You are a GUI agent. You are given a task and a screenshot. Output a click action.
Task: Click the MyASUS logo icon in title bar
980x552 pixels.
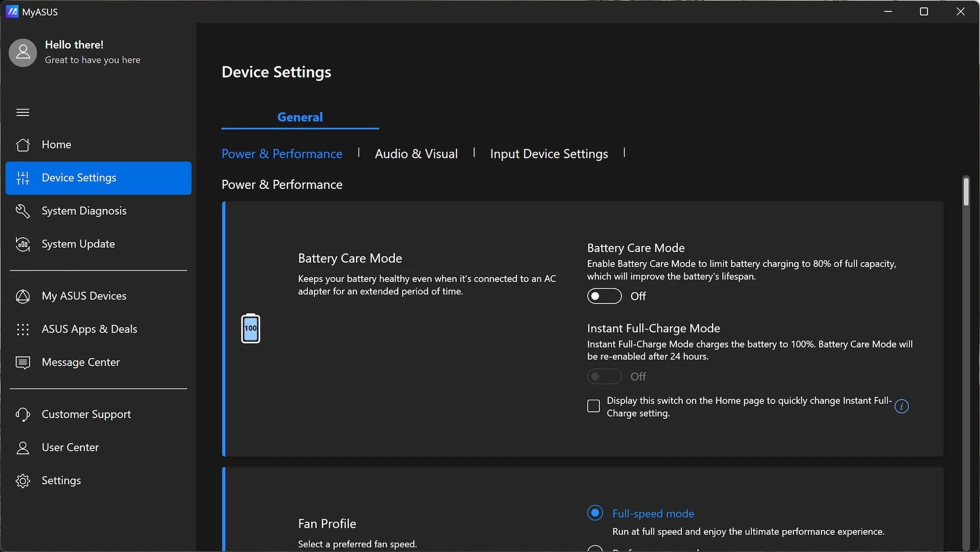click(x=12, y=12)
